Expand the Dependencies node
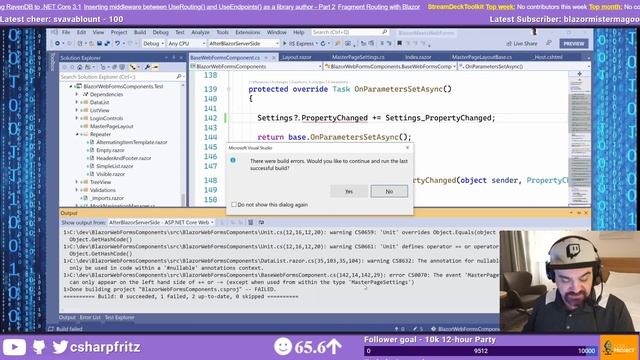Viewport: 640px width, 360px height. pyautogui.click(x=77, y=94)
